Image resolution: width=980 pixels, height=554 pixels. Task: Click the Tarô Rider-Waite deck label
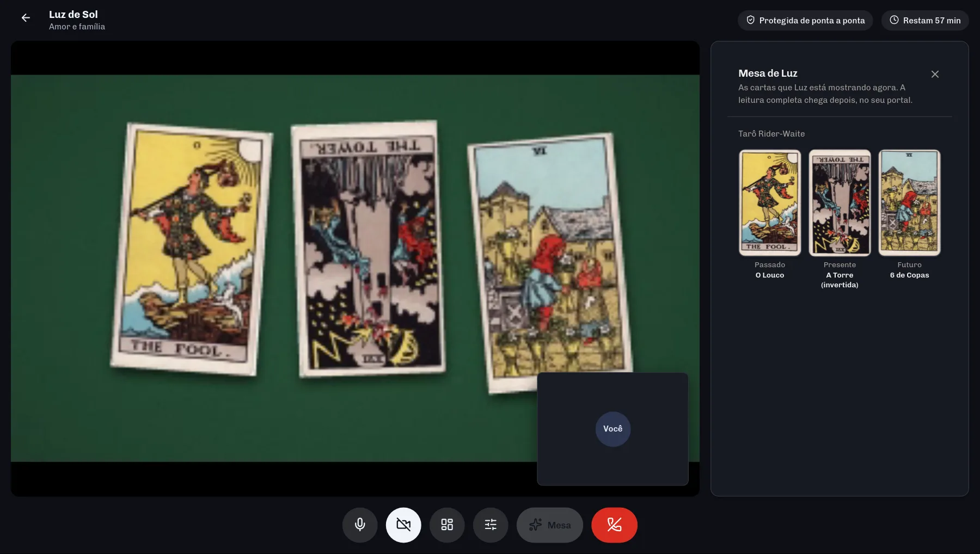pyautogui.click(x=771, y=134)
